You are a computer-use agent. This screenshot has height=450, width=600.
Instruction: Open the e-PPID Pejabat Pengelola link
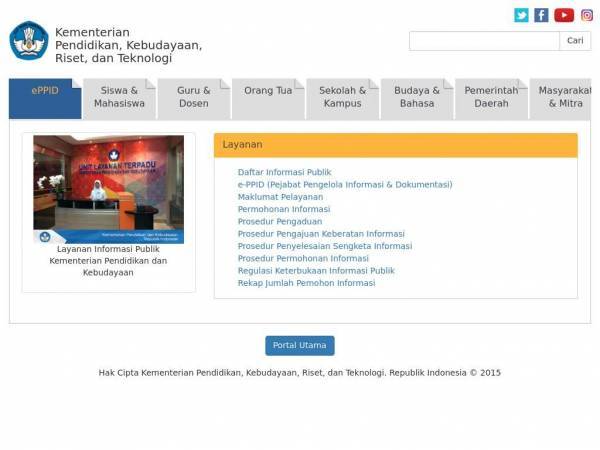(345, 184)
